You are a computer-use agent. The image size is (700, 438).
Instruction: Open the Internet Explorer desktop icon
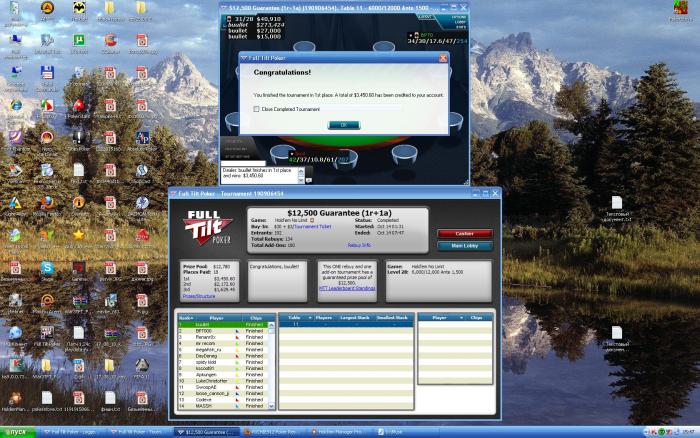pyautogui.click(x=16, y=106)
